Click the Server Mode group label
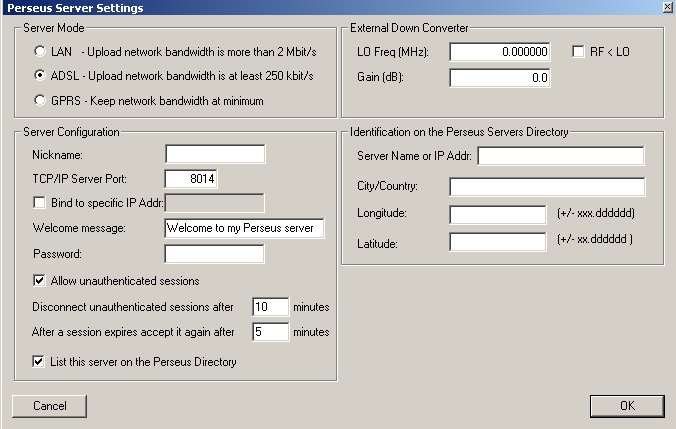The image size is (676, 429). [54, 28]
